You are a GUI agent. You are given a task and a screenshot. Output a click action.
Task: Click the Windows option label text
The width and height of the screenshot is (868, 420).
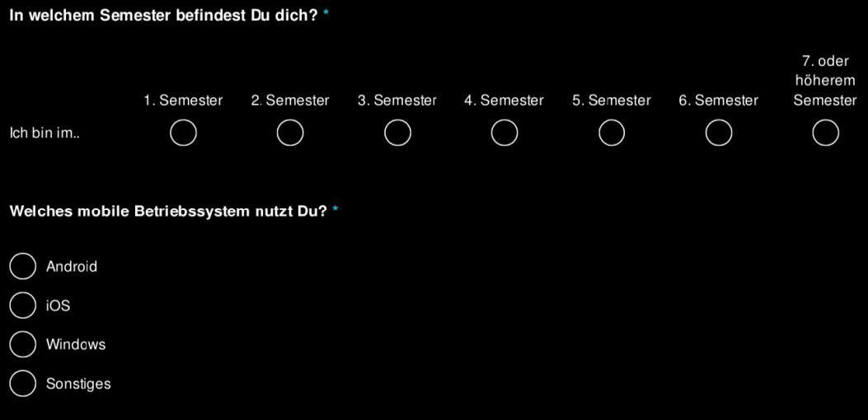coord(76,345)
